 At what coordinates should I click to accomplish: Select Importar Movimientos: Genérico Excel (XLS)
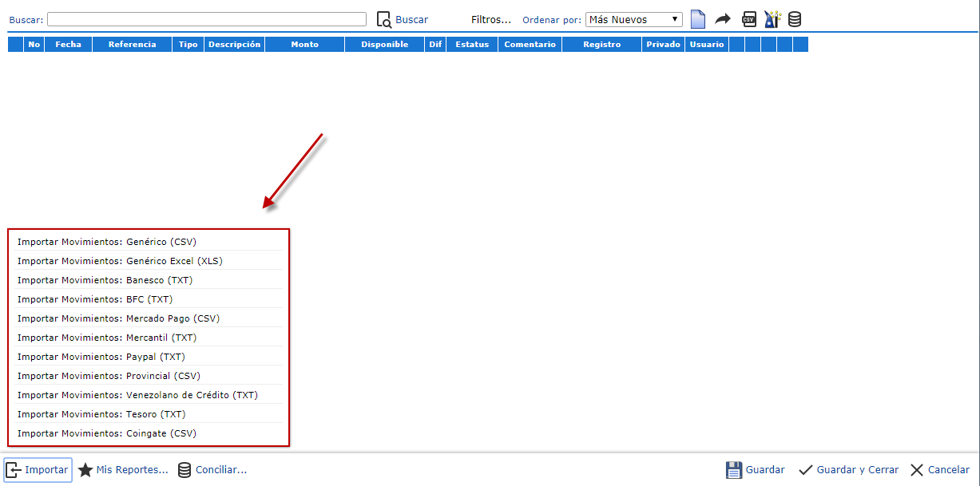point(148,260)
